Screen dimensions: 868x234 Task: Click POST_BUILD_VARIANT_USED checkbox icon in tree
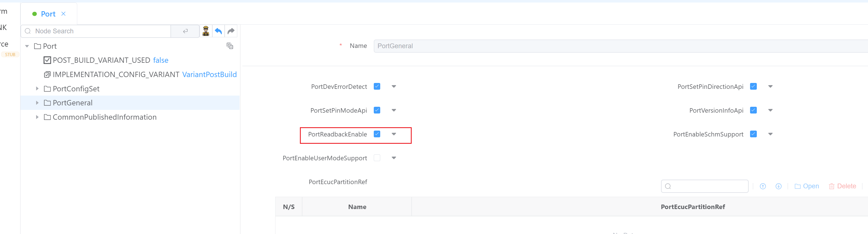pos(47,60)
